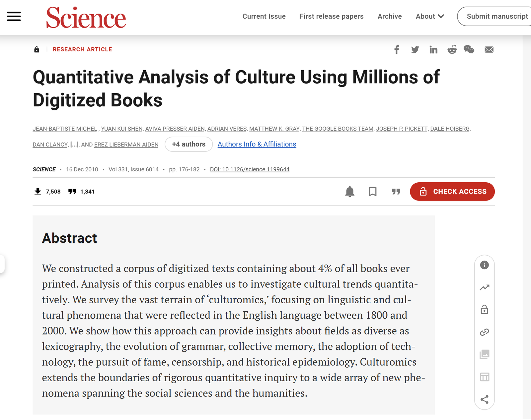Share article via WeChat
The image size is (531, 420).
(469, 50)
